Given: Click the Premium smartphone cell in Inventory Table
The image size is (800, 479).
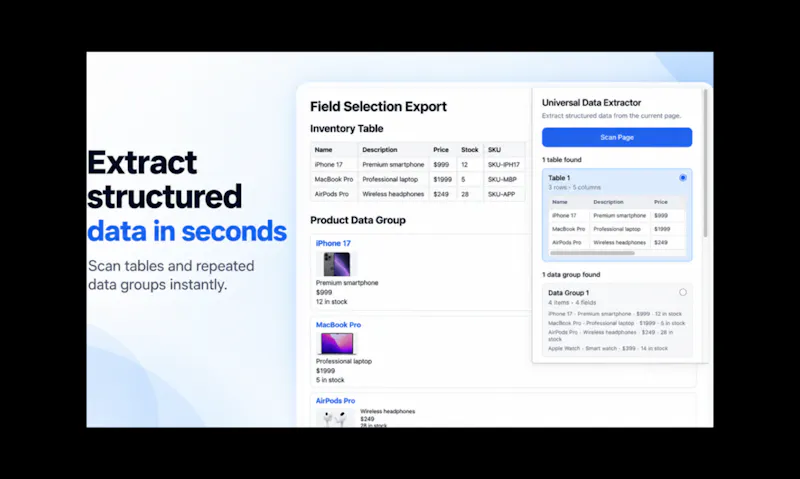Looking at the screenshot, I should [393, 164].
